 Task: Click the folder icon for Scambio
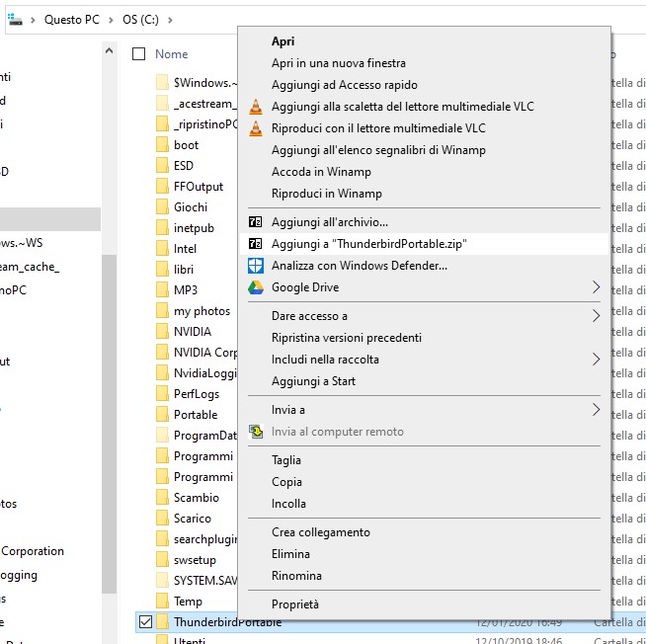click(x=162, y=497)
